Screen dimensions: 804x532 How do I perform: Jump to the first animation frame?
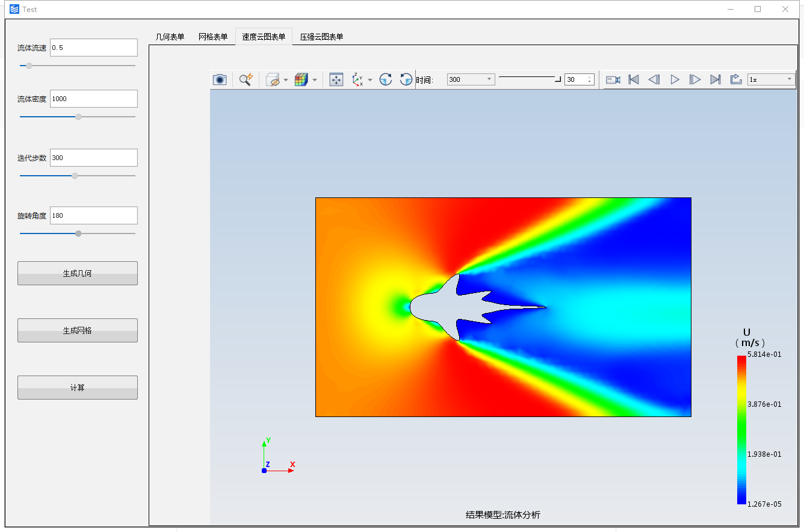click(634, 79)
